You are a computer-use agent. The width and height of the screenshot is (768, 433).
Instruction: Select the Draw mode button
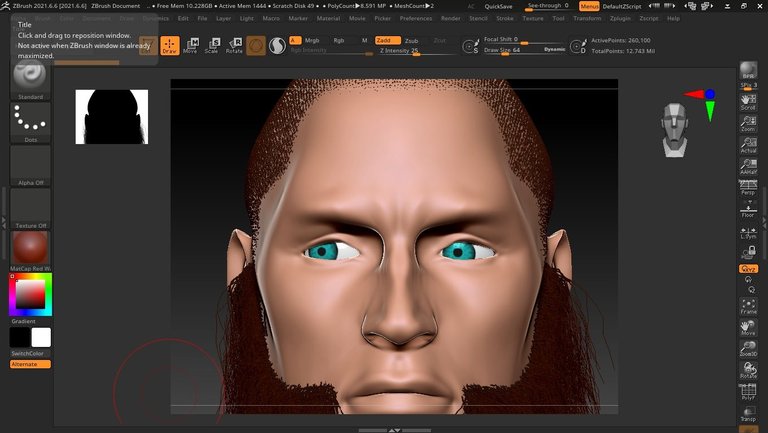(169, 46)
